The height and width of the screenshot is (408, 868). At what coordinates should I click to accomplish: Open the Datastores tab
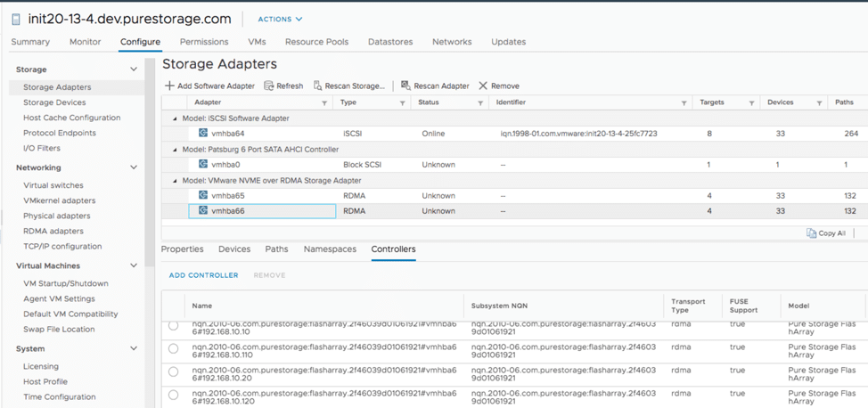click(x=390, y=42)
